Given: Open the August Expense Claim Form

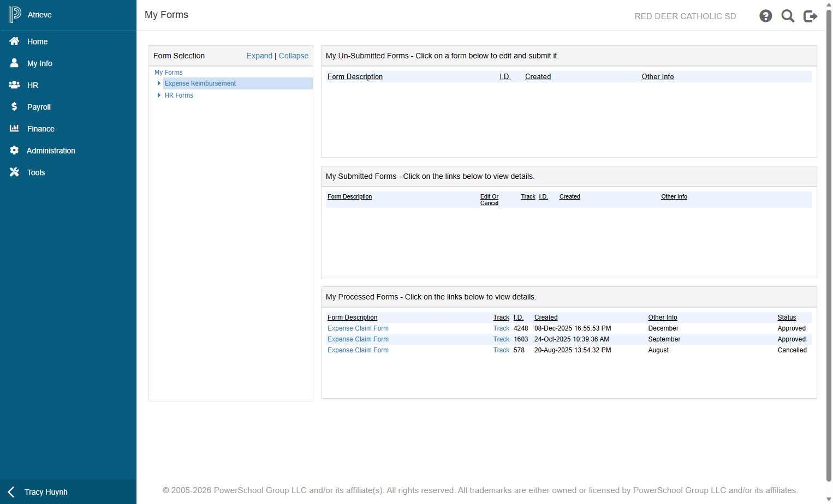Looking at the screenshot, I should coord(358,350).
